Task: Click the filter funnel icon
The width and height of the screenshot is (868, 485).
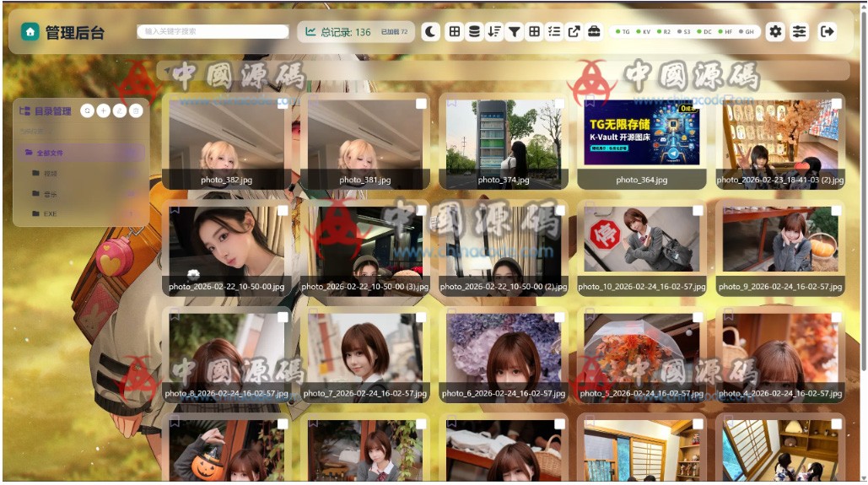Action: click(x=515, y=31)
